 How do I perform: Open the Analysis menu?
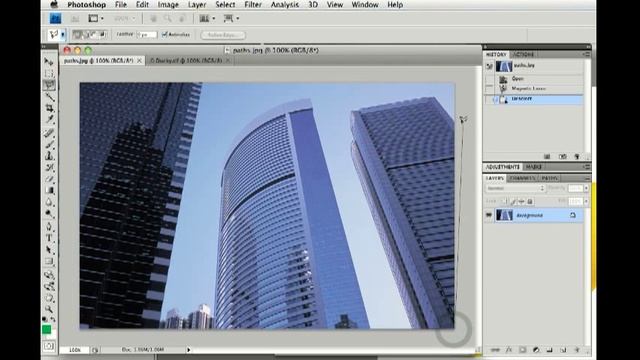tap(284, 5)
